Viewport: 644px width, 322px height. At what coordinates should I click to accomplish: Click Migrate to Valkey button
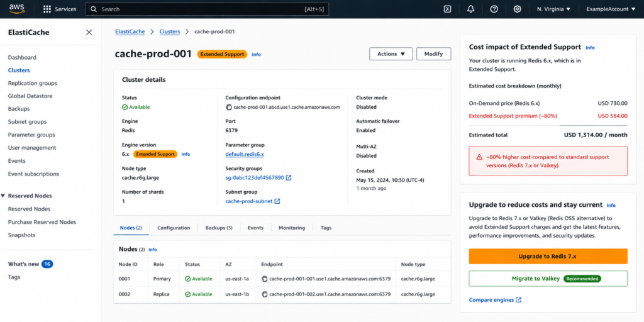tap(548, 279)
